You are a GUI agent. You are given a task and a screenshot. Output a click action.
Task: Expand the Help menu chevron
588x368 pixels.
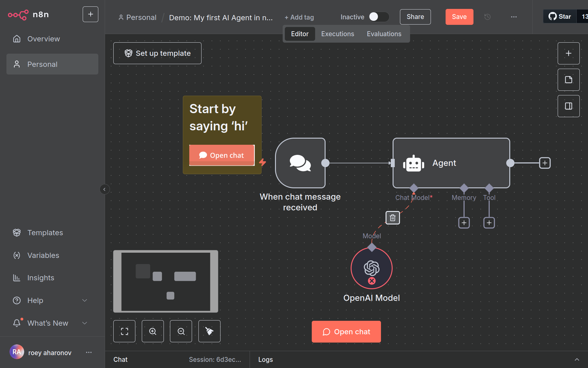[x=85, y=301]
